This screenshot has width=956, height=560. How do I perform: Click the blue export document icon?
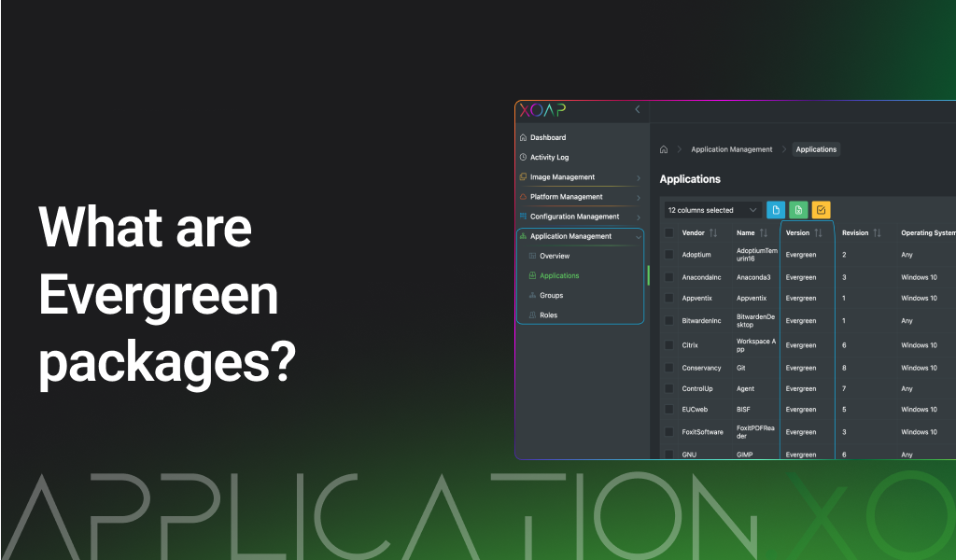776,210
